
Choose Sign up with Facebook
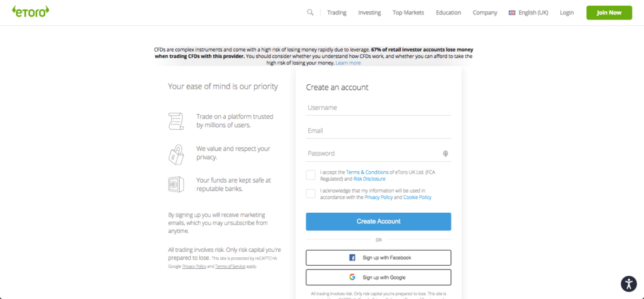378,258
